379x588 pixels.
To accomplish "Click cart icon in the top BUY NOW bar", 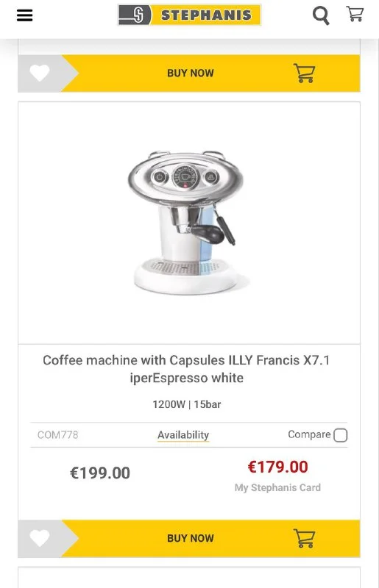I will (x=304, y=73).
